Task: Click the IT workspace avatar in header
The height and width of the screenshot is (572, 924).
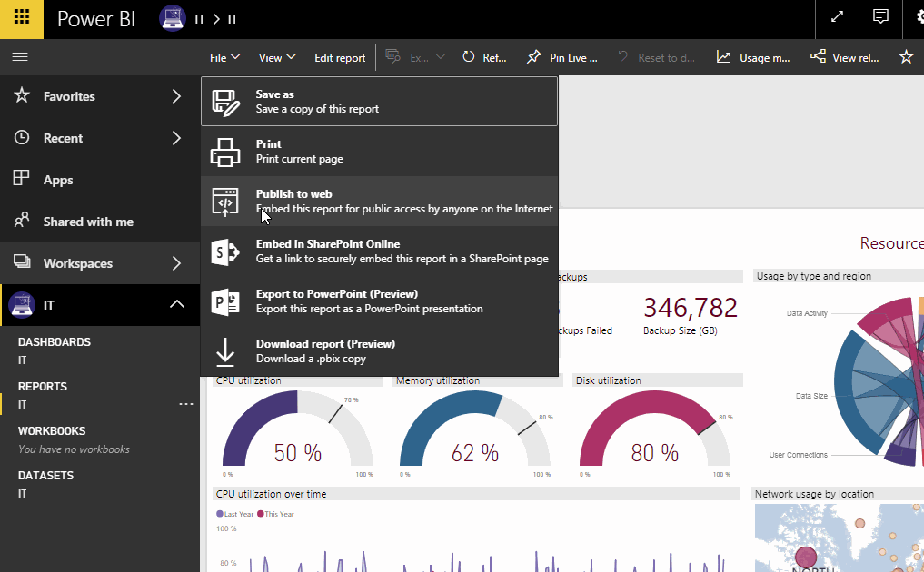Action: click(173, 18)
